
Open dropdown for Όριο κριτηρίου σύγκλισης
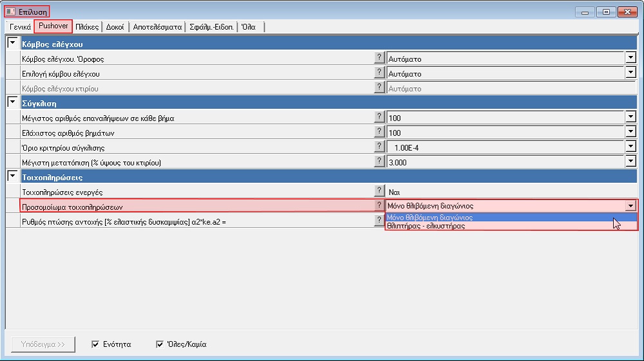point(630,147)
